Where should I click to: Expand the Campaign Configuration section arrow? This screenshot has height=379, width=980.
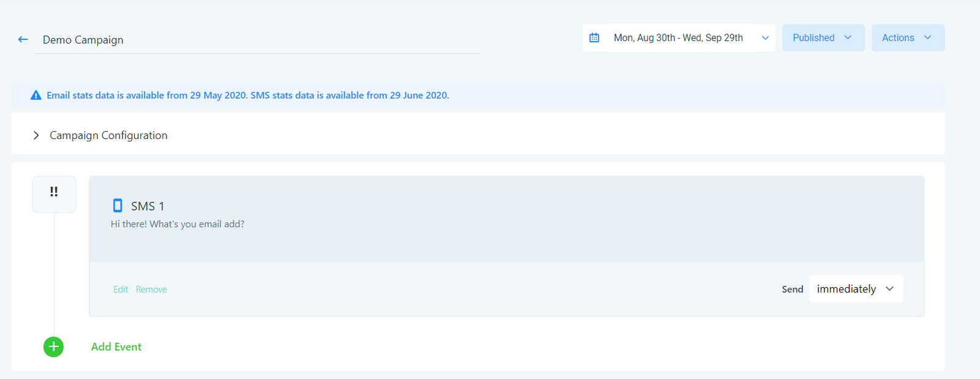[x=36, y=135]
